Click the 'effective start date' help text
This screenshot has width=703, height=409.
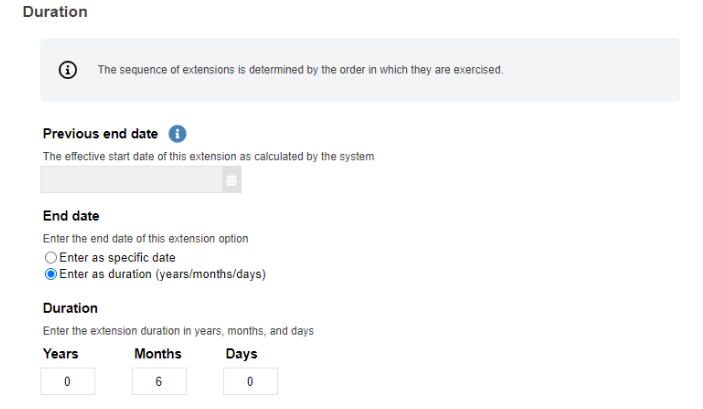208,156
